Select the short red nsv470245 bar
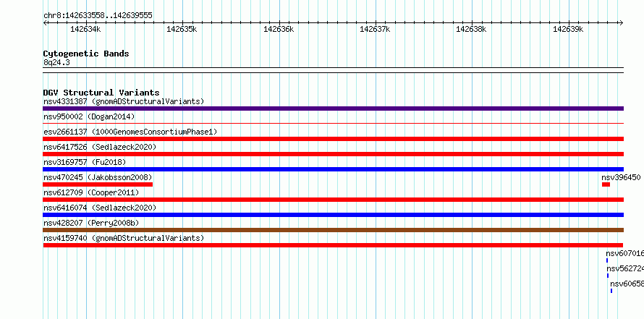Screen dimensions: 644x319 click(98, 184)
